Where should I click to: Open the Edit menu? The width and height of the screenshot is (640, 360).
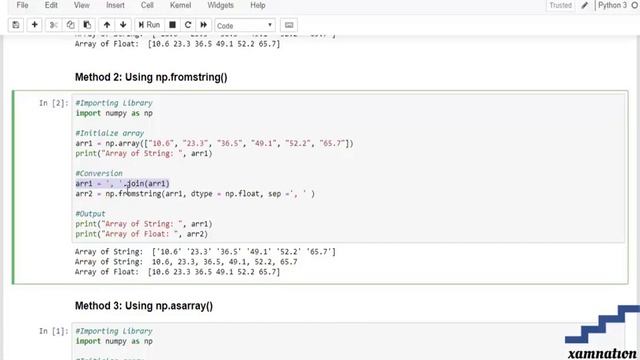point(51,5)
